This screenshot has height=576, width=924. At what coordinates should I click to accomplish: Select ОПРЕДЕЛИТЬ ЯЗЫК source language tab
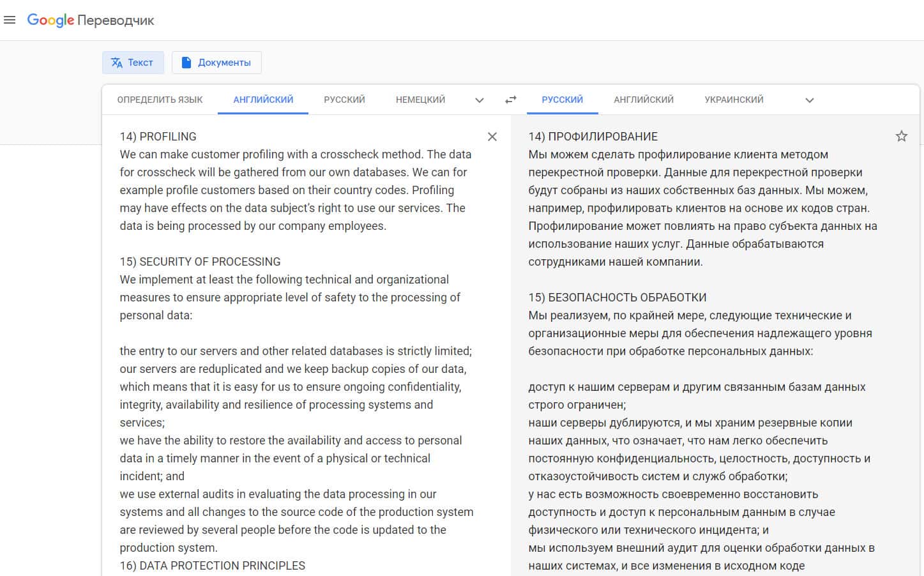[x=160, y=100]
